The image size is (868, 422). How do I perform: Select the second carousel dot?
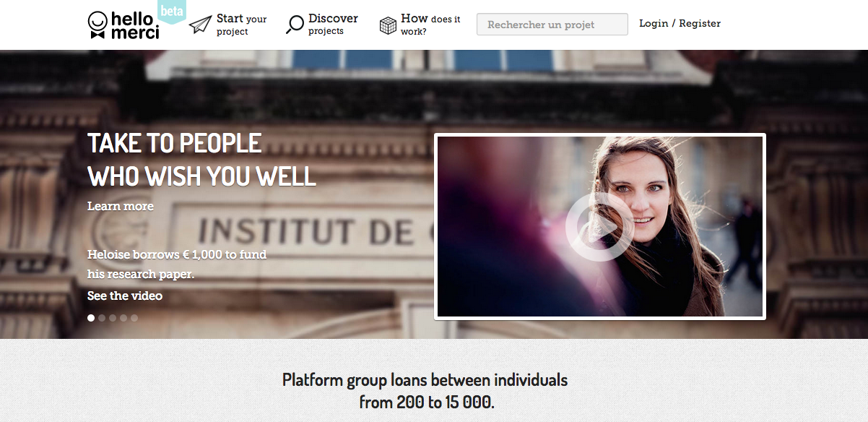point(102,318)
